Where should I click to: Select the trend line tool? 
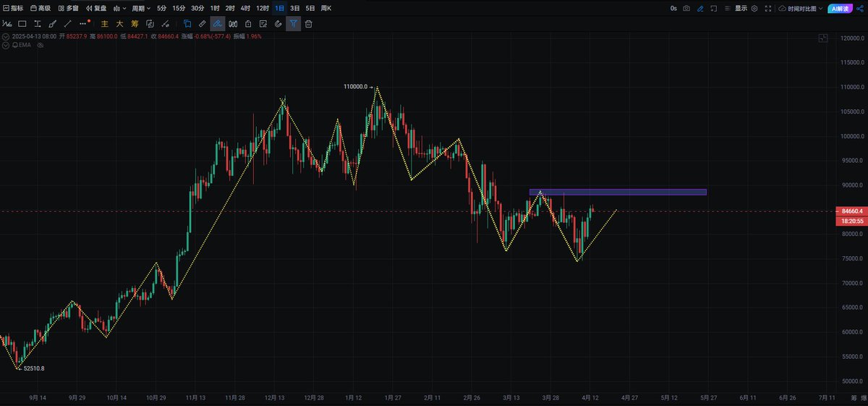point(67,23)
